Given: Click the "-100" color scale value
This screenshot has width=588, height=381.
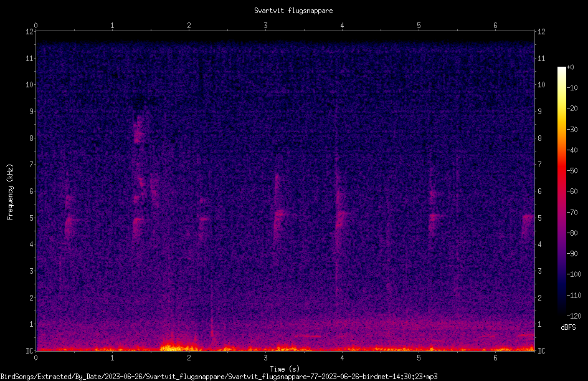Looking at the screenshot, I should 574,274.
